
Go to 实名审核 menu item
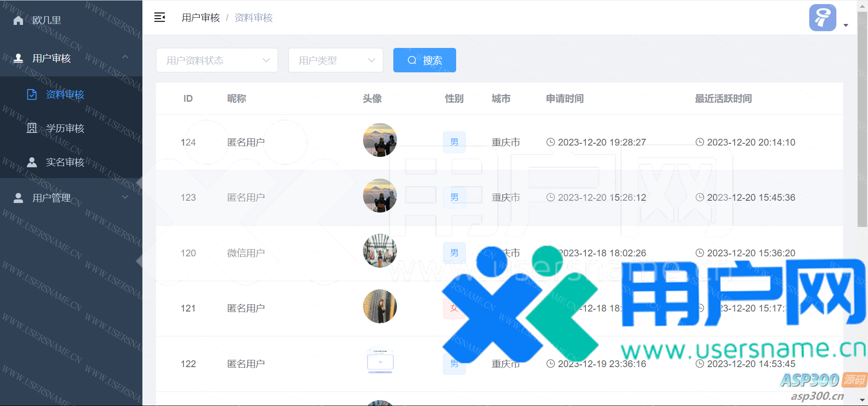click(x=65, y=162)
